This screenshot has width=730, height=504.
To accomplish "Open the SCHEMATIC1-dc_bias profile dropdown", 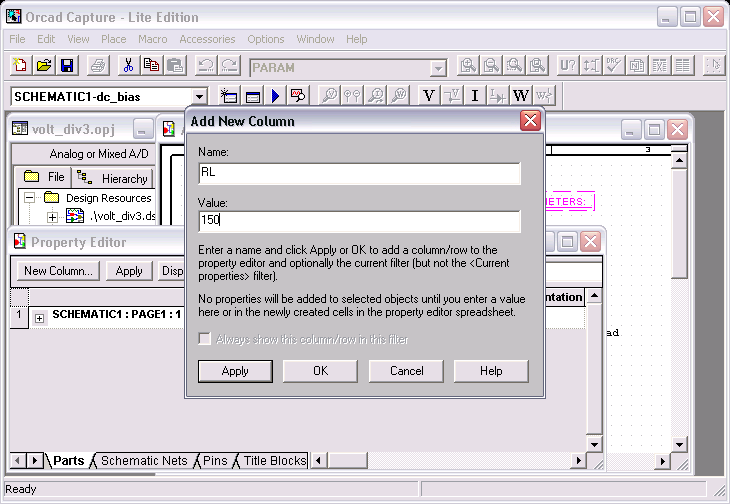I will (199, 97).
